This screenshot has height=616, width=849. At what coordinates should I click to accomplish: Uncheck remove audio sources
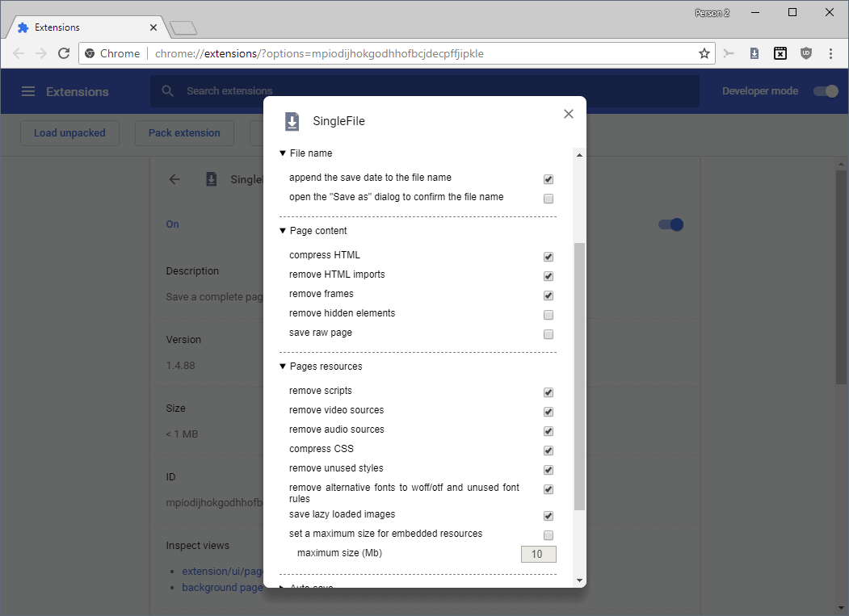(548, 431)
